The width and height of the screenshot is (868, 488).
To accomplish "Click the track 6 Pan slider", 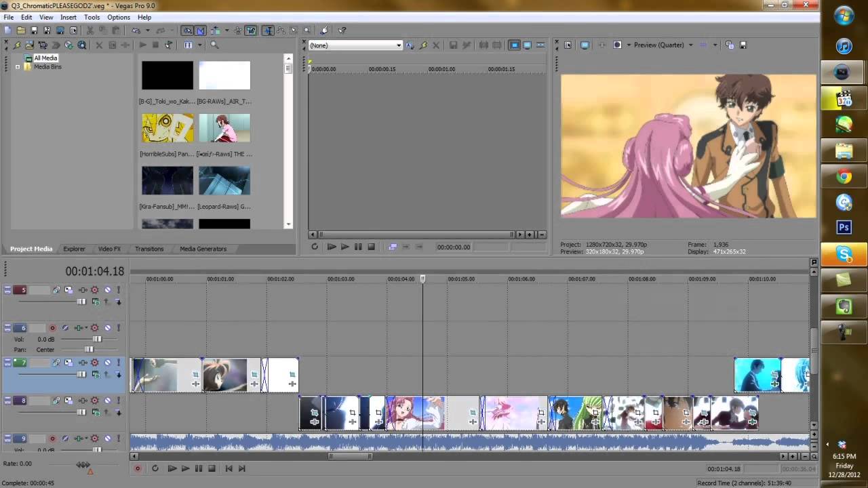I will 89,350.
